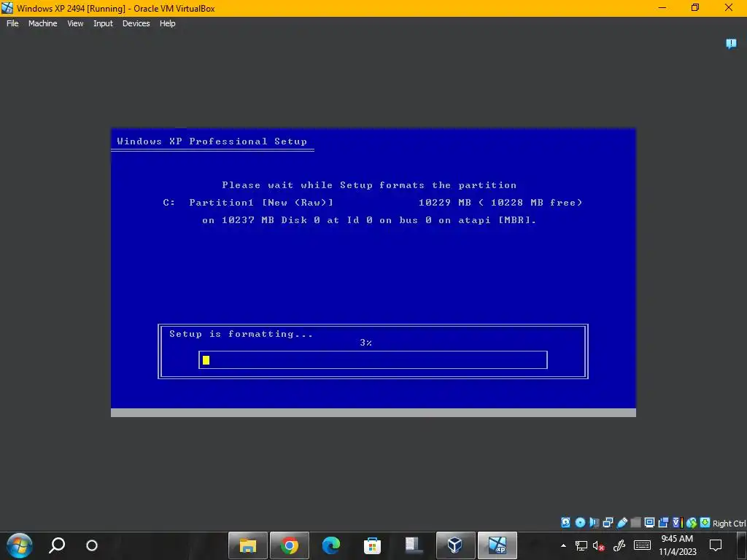Click the 9:45 AM clock
The image size is (747, 560).
pos(677,539)
